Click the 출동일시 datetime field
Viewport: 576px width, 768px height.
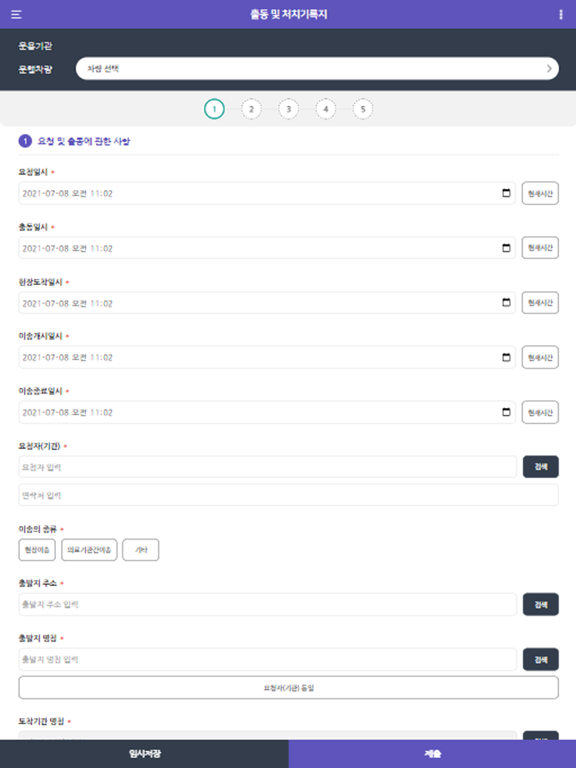click(x=267, y=248)
